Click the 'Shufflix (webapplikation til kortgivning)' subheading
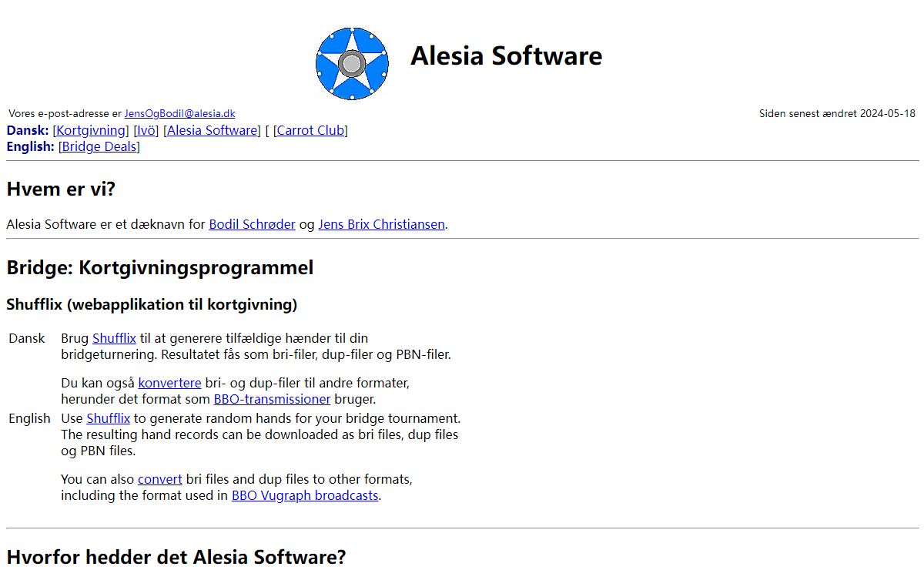Screen dimensions: 924x570 point(152,304)
